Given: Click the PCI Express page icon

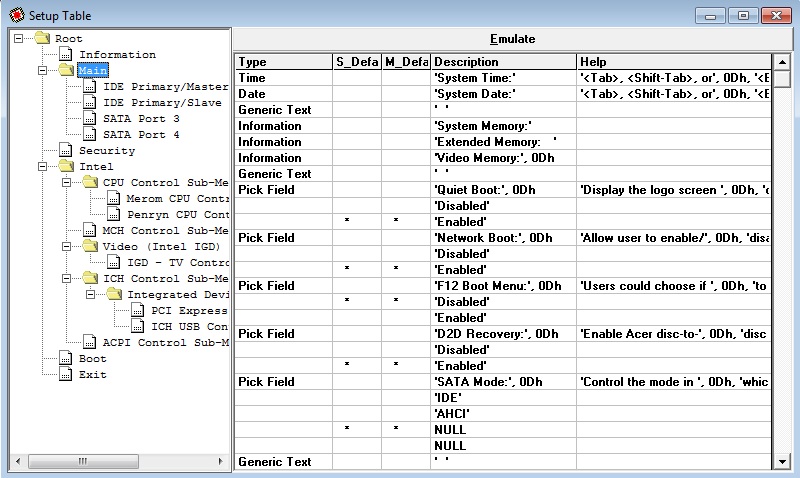Looking at the screenshot, I should 138,310.
